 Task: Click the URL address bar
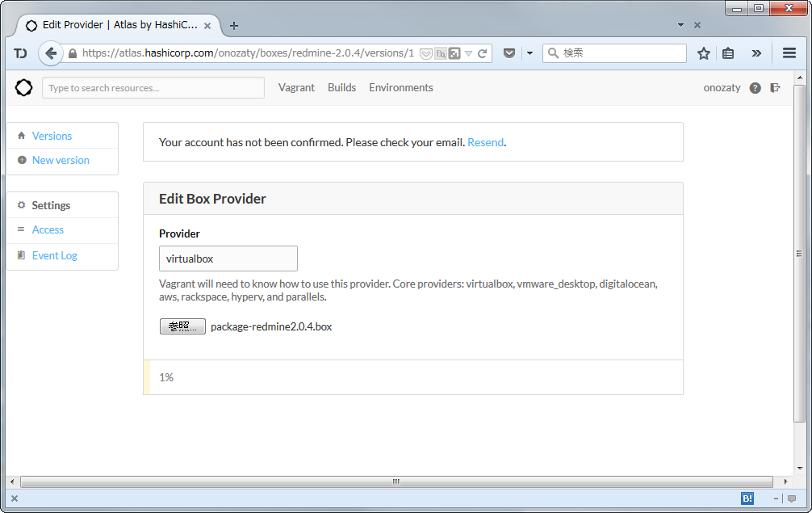click(248, 53)
